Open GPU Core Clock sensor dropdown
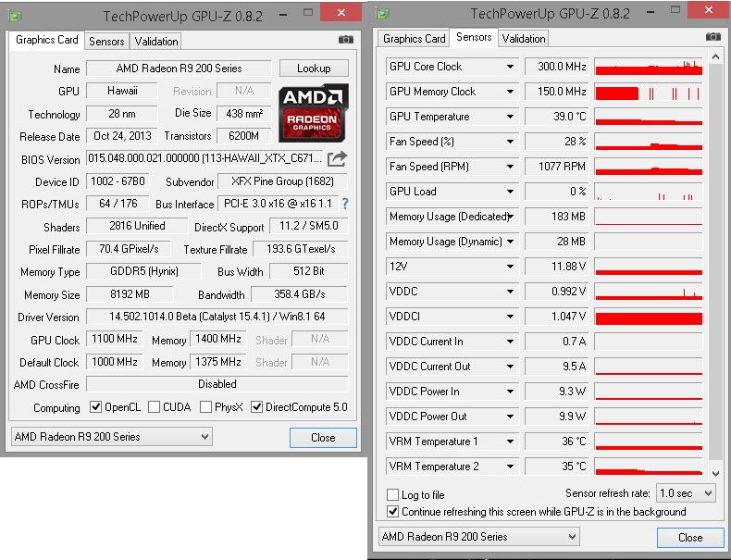Screen dimensions: 731x560 510,67
